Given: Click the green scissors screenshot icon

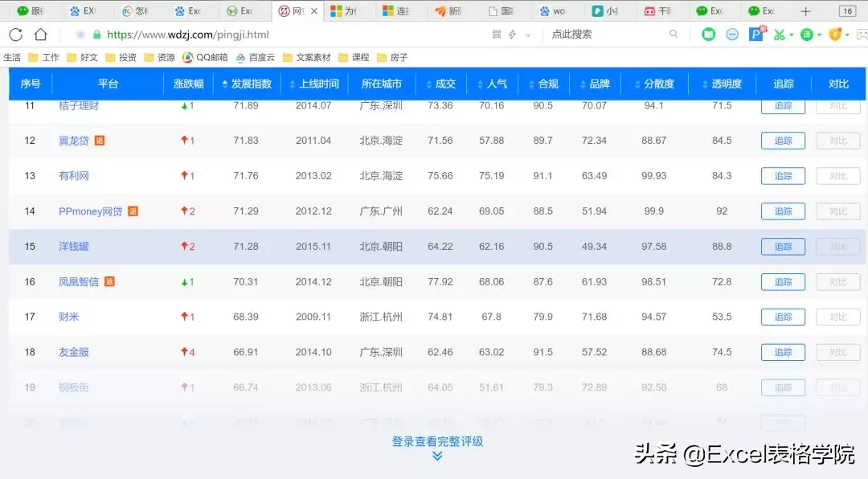Looking at the screenshot, I should point(779,35).
